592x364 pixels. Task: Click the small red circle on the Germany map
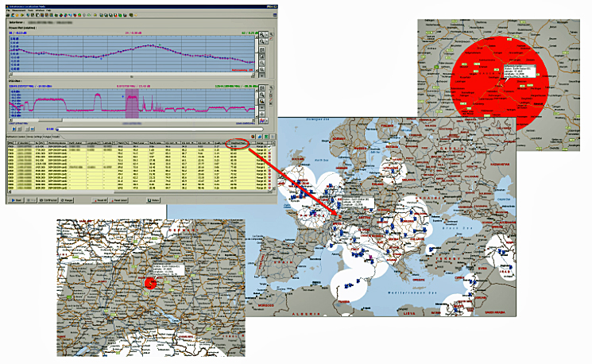pyautogui.click(x=150, y=283)
